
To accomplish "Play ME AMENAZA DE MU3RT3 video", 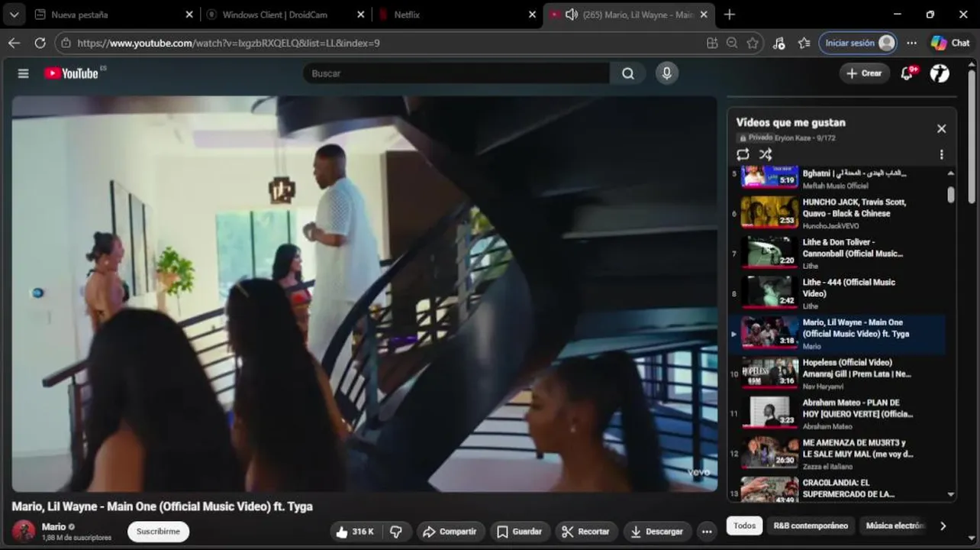I will [x=837, y=454].
